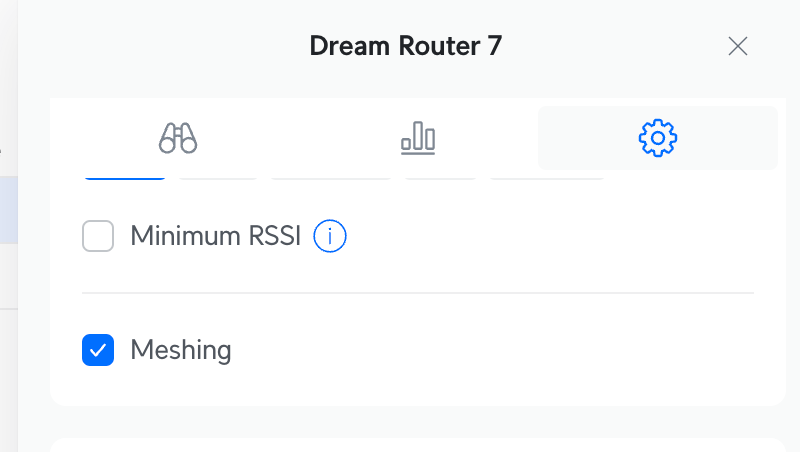Enable the Minimum RSSI checkbox
Viewport: 800px width, 452px height.
tap(98, 237)
